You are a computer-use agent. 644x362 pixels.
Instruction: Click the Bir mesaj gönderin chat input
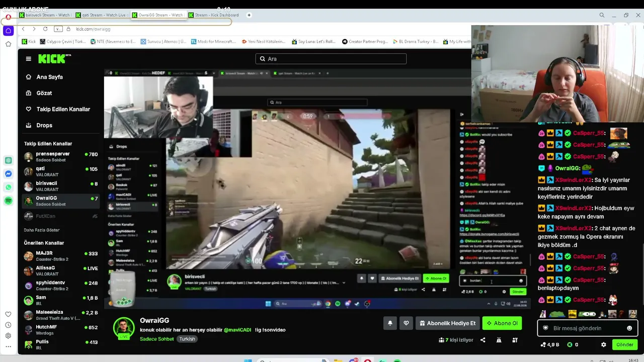587,328
